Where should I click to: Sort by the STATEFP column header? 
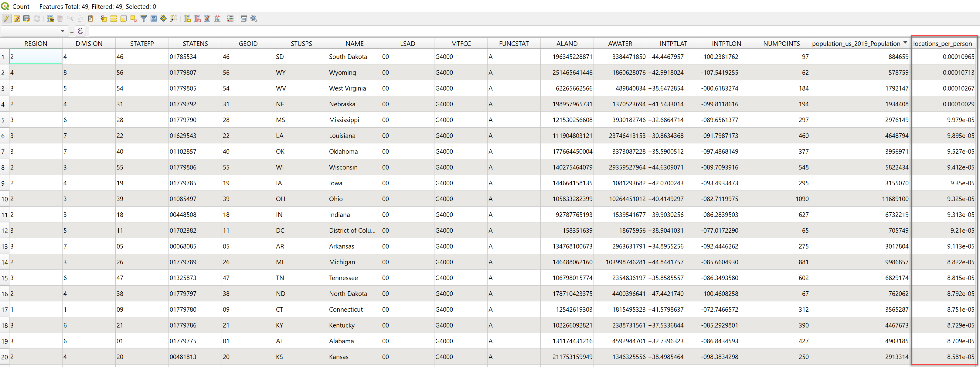(142, 43)
